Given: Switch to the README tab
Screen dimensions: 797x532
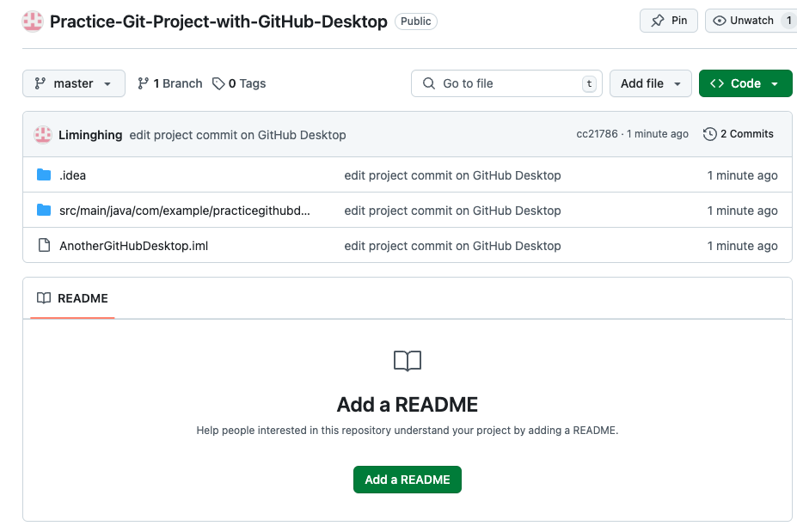Looking at the screenshot, I should pos(72,298).
